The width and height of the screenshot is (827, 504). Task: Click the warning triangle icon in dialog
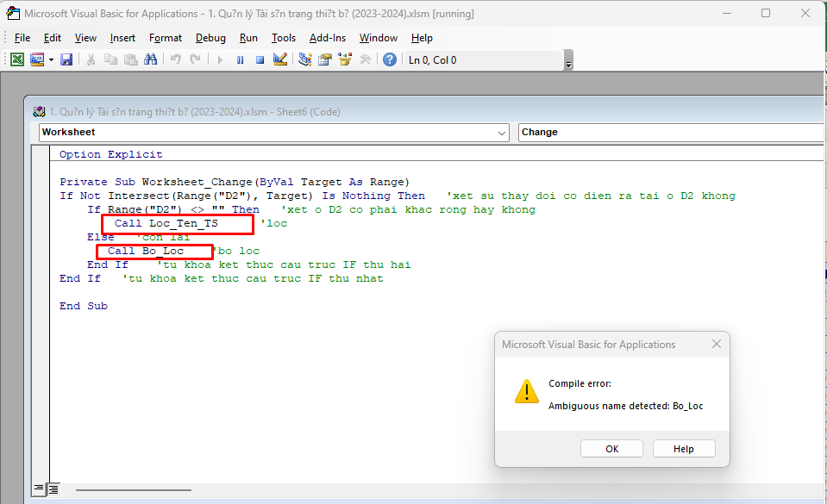click(x=526, y=392)
